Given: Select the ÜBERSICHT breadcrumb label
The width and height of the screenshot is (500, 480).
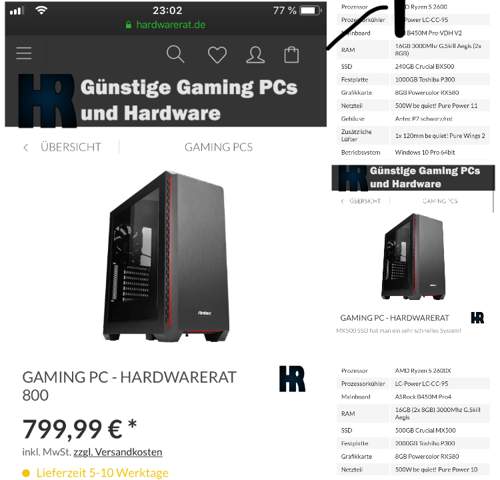Looking at the screenshot, I should 71,147.
